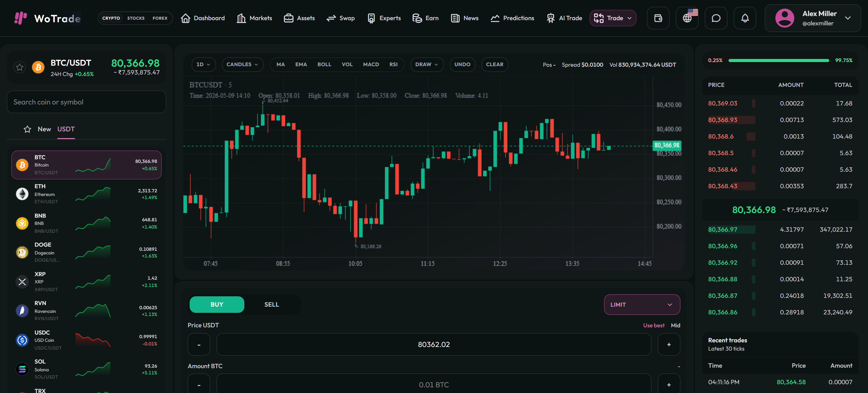
Task: Click the Ethereum coin icon
Action: [22, 194]
